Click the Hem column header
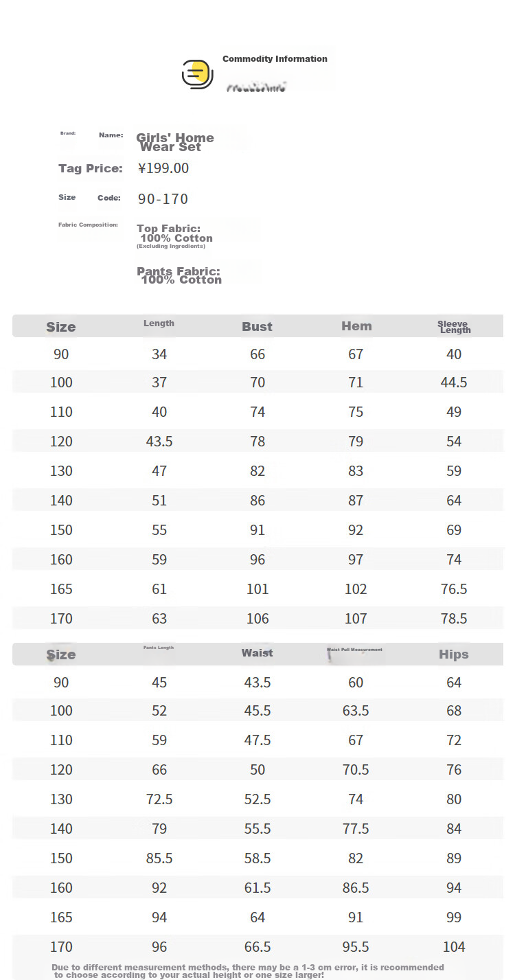Screen dimensions: 515x980 click(356, 326)
